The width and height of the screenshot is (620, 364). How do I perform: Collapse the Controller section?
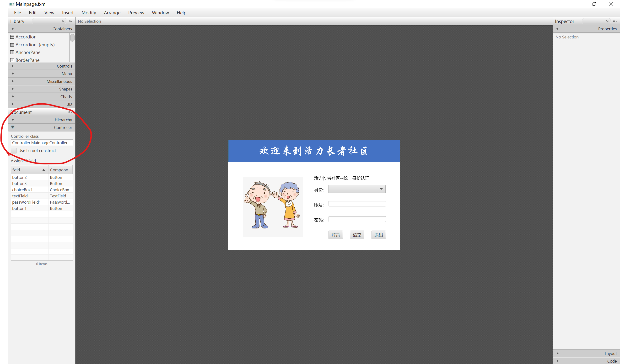pyautogui.click(x=13, y=127)
